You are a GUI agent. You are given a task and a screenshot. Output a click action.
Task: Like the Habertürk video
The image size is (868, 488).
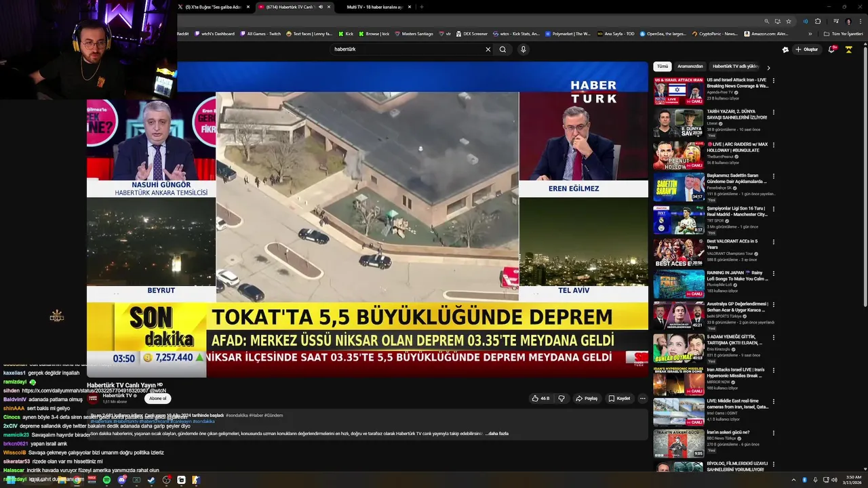coord(540,399)
